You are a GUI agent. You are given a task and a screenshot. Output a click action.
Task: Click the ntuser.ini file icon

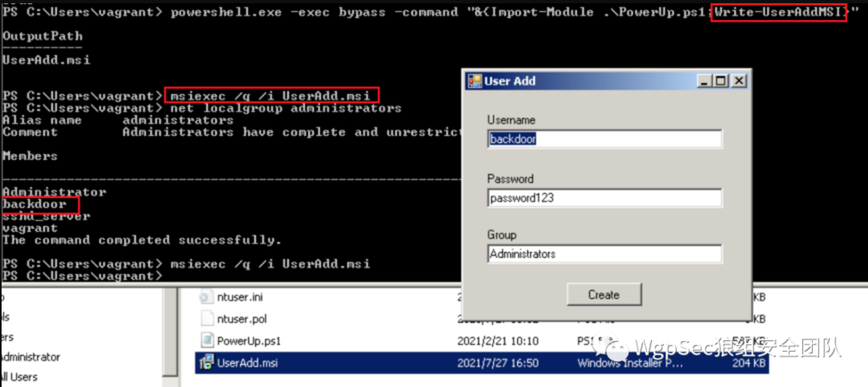tap(206, 296)
